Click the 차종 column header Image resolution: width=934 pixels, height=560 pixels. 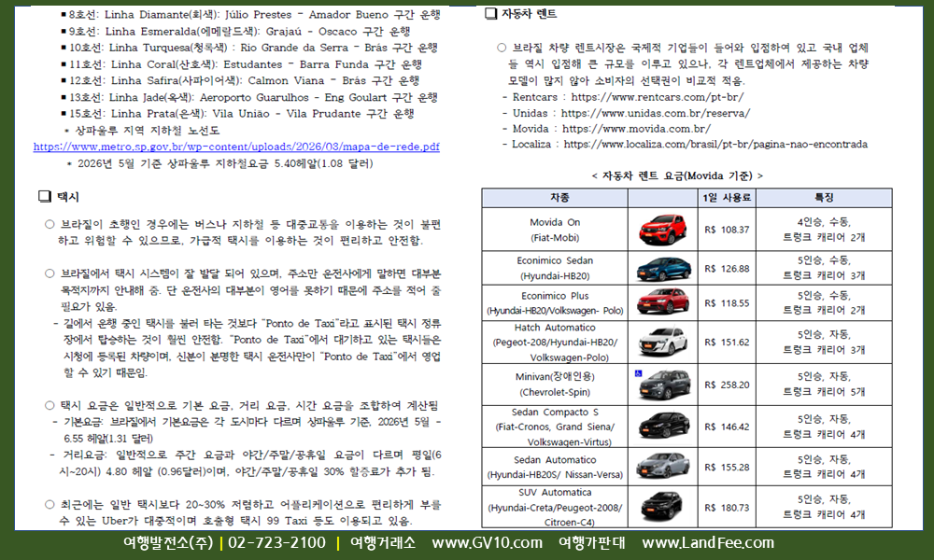click(555, 198)
